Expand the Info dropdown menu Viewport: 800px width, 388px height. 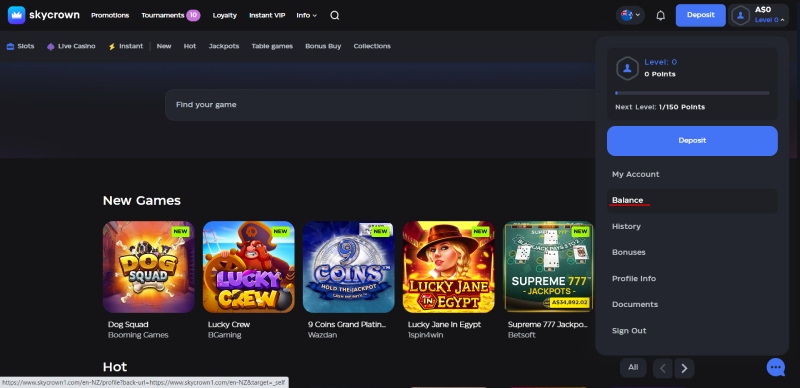(x=307, y=15)
